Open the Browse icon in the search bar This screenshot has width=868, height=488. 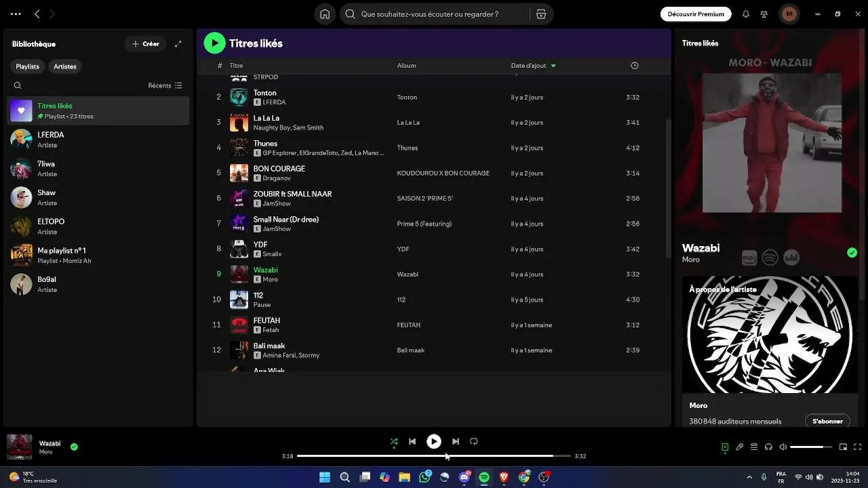click(541, 14)
